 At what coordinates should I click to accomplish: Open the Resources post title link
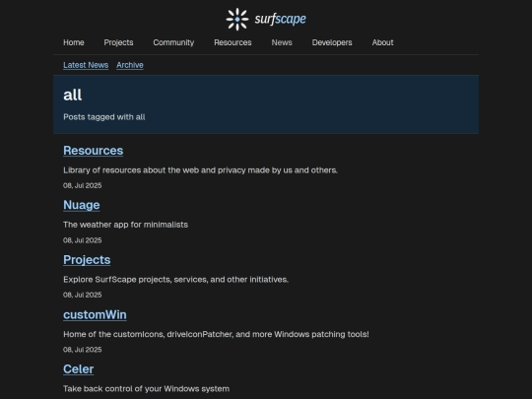(93, 151)
